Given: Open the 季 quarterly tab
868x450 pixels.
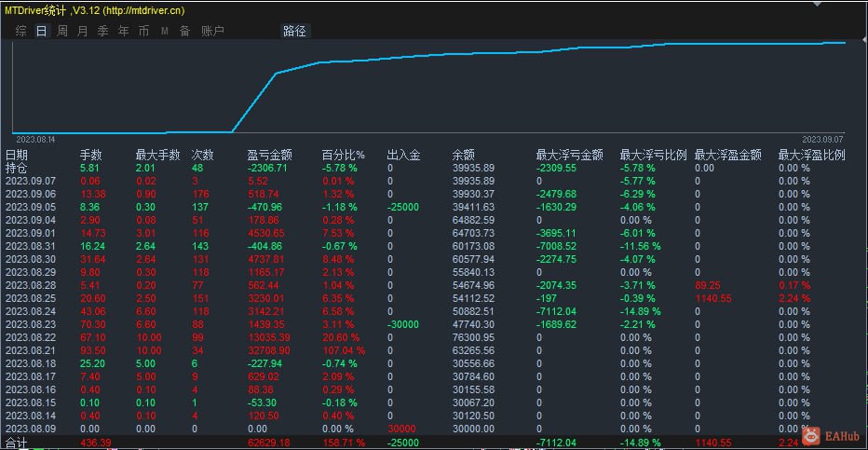Looking at the screenshot, I should pyautogui.click(x=103, y=31).
